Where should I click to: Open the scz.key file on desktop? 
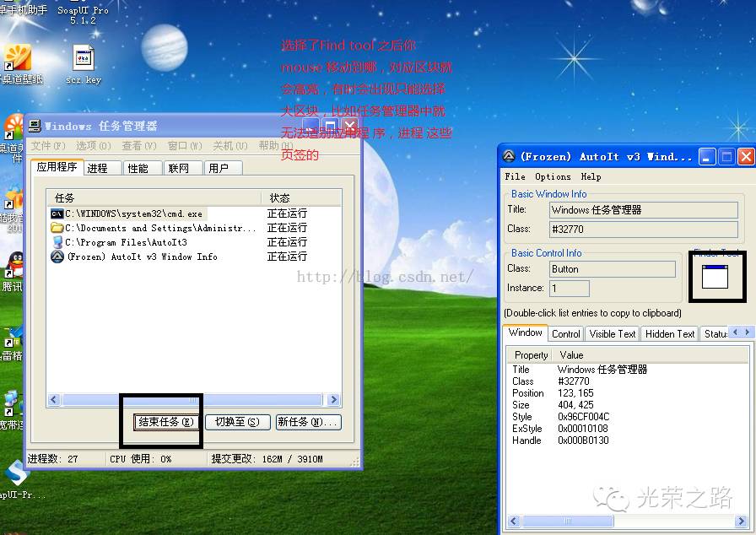(x=83, y=61)
